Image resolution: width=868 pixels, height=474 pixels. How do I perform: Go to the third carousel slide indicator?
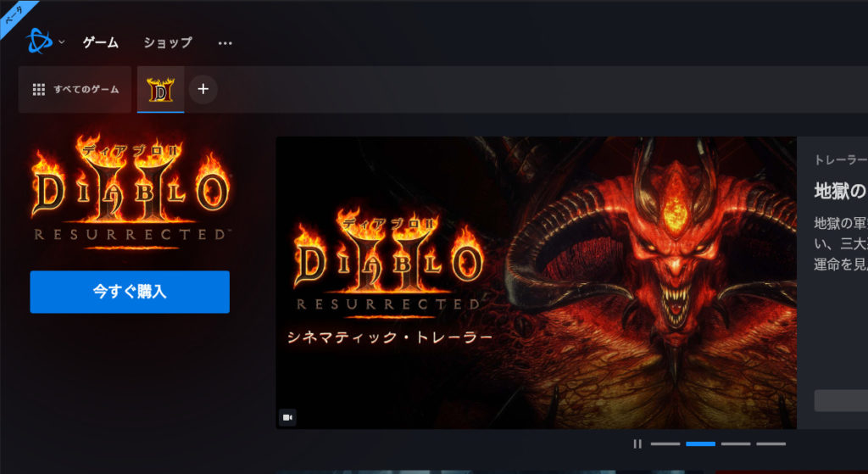[x=736, y=443]
